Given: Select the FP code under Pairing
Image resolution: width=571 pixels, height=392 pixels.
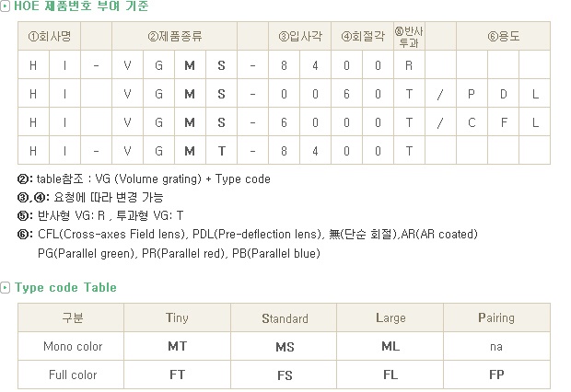Looking at the screenshot, I should [x=496, y=375].
